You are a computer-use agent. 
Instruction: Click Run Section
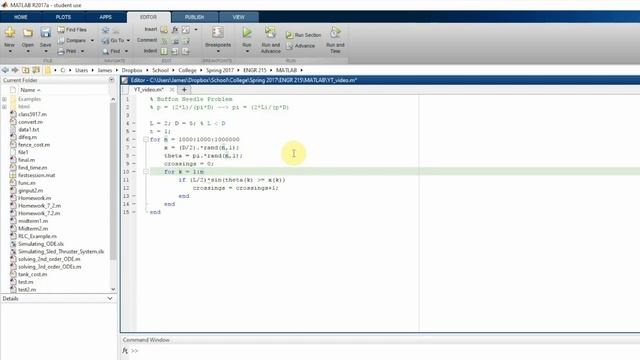[x=303, y=35]
